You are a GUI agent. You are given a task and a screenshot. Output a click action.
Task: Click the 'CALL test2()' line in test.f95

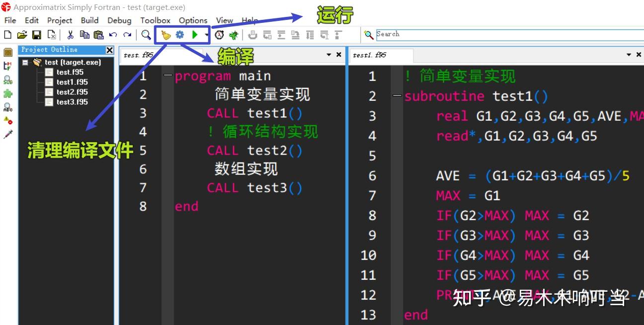coord(254,151)
